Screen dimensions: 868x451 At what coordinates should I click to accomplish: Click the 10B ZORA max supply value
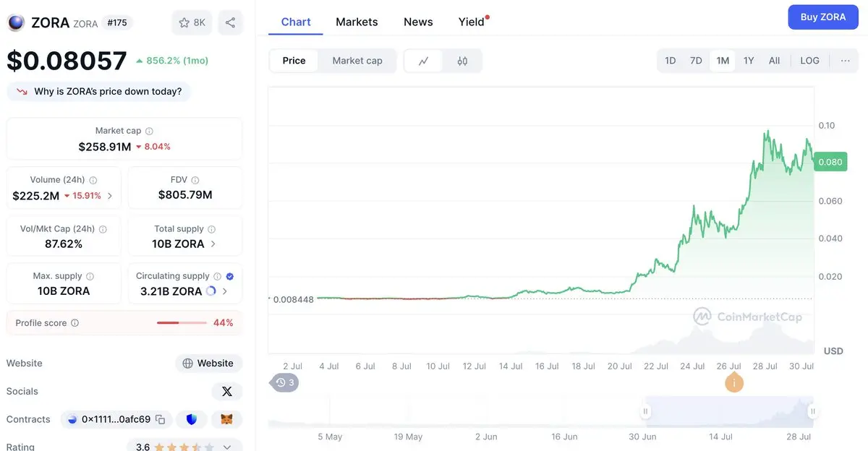tap(64, 291)
